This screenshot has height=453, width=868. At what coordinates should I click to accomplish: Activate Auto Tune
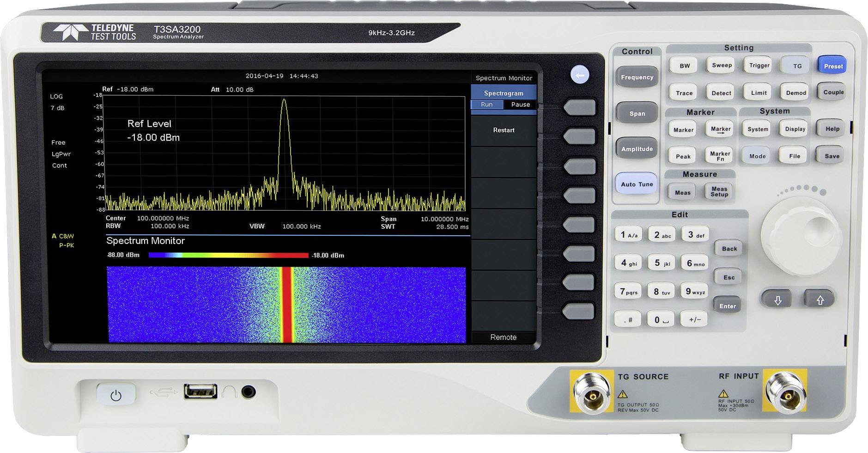tap(637, 184)
